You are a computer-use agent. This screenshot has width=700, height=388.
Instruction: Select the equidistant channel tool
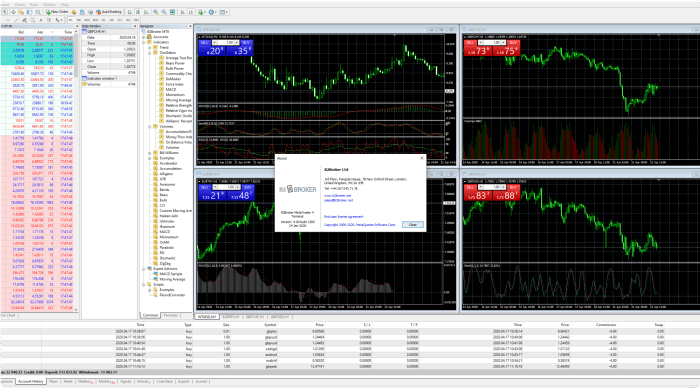tap(25, 20)
